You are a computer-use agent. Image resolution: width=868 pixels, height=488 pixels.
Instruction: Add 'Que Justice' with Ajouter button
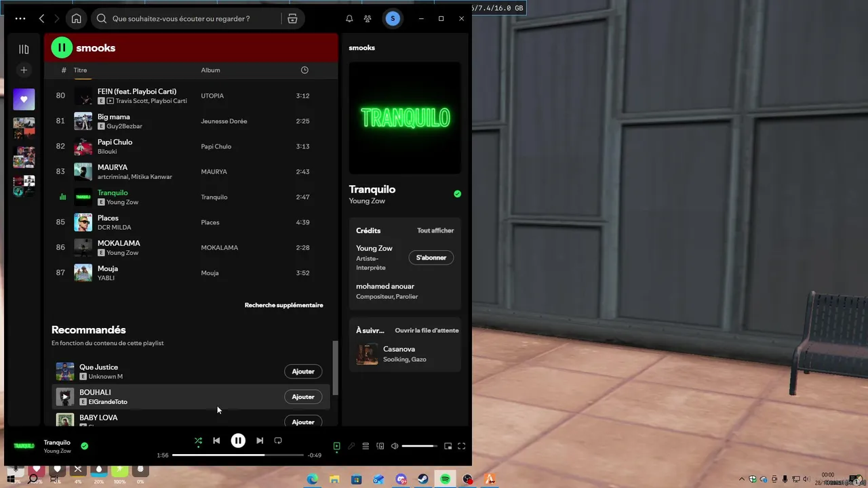[303, 371]
